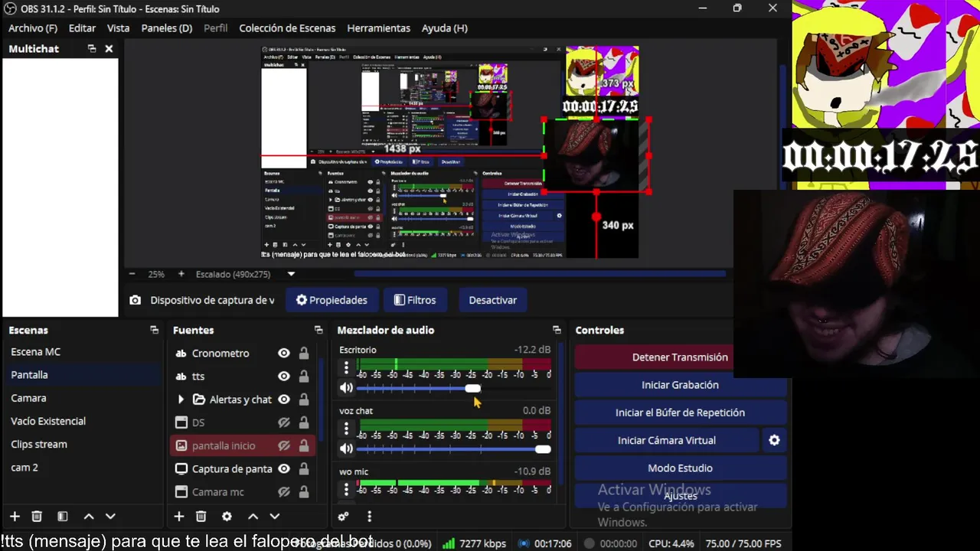Float the Mezclador de audio panel

click(557, 330)
